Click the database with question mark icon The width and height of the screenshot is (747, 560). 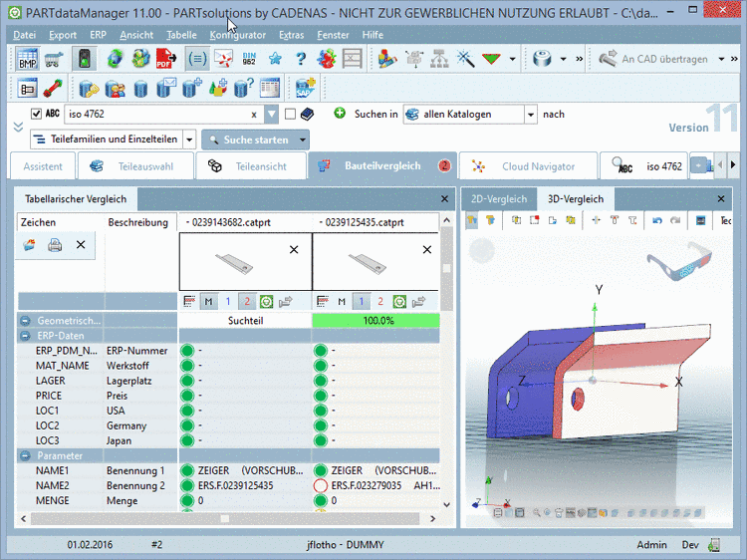(243, 88)
